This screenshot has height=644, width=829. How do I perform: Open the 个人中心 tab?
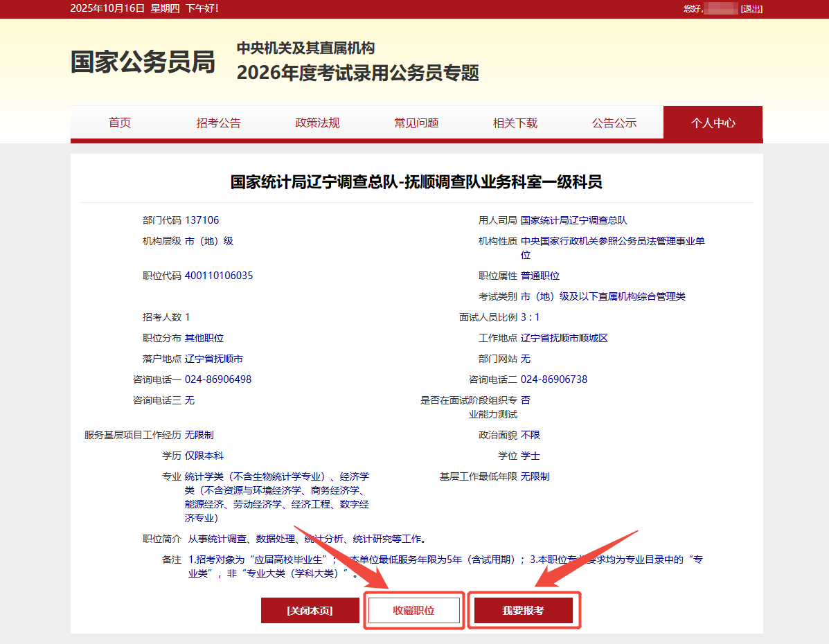tap(713, 123)
